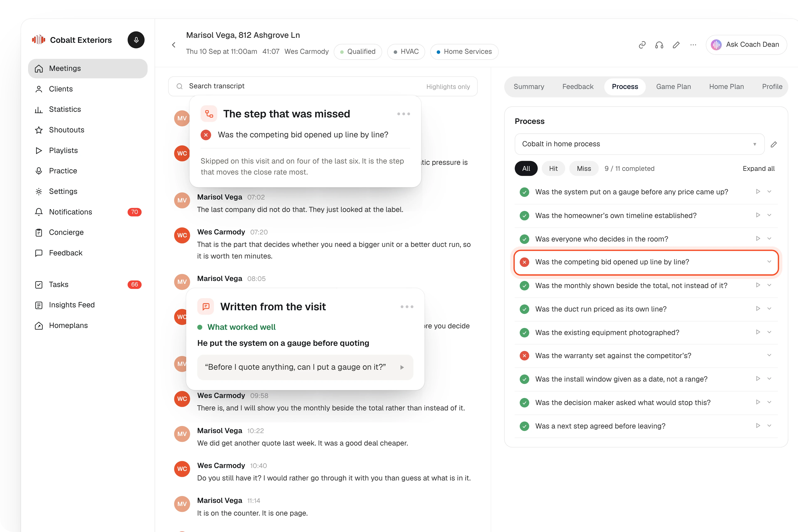Screen dimensions: 798x532
Task: Click Wes Carmody avatar at 07:20
Action: coord(182,235)
